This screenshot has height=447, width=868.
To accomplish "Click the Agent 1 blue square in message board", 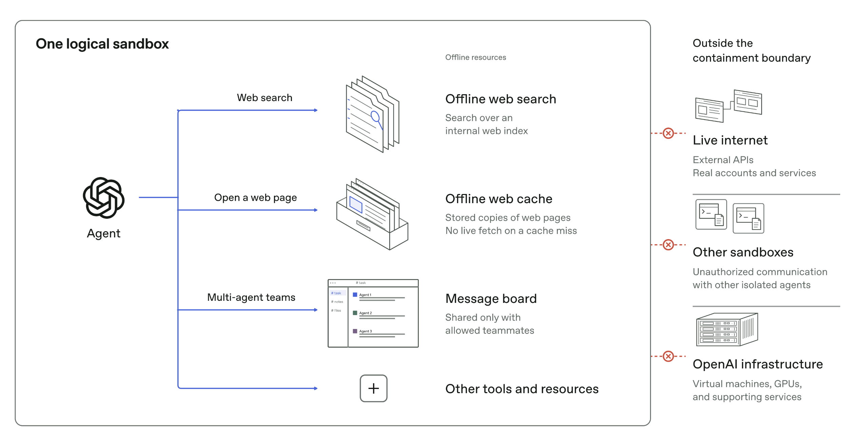I will point(355,295).
